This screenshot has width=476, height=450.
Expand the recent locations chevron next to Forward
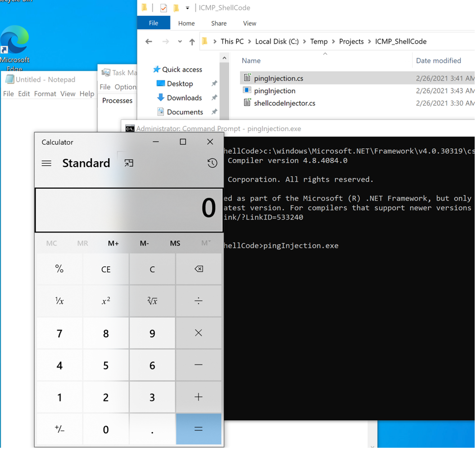[180, 41]
